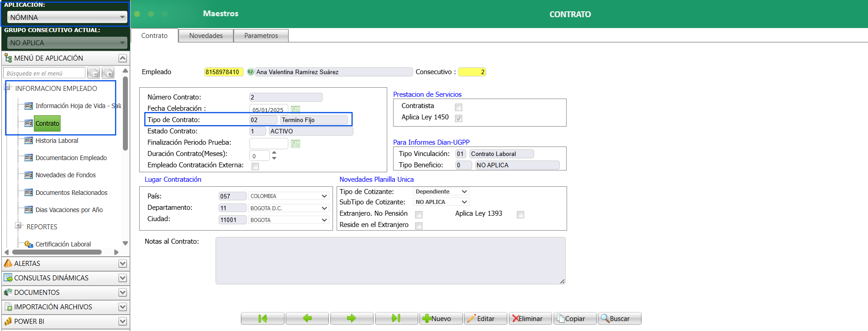The width and height of the screenshot is (868, 331).
Task: Click inside the Notas al Contrato text area
Action: point(390,260)
